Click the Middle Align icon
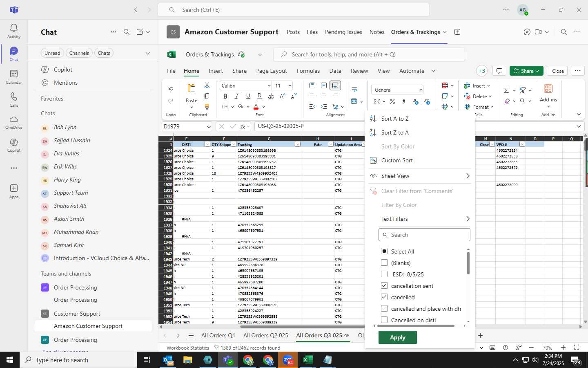 point(324,85)
